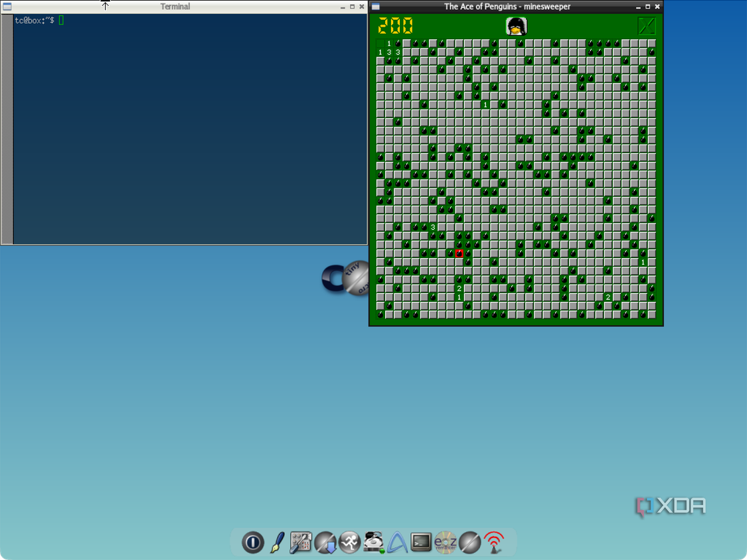
Task: Open the Run Program running-man dock icon
Action: point(350,542)
